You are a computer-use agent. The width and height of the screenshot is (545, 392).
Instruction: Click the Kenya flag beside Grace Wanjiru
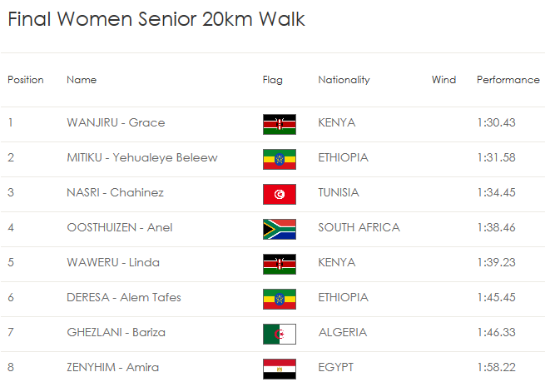[x=280, y=124]
